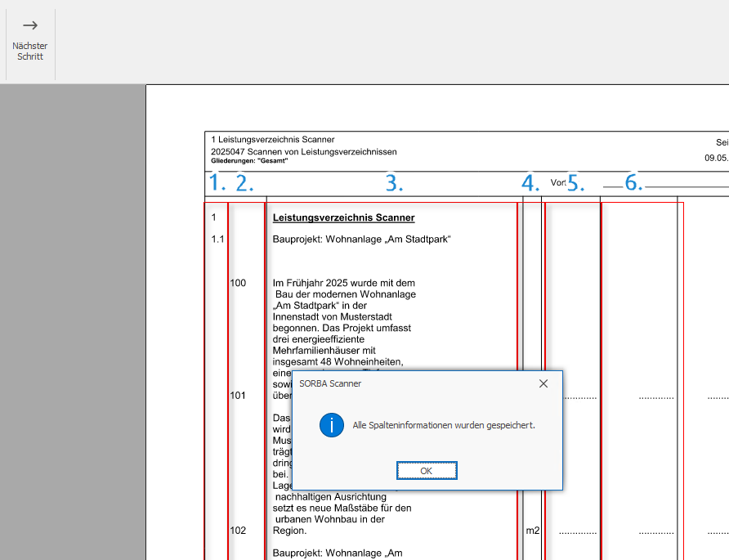Click the line 'drei energieeffiziente'
The height and width of the screenshot is (560, 729).
coord(319,339)
